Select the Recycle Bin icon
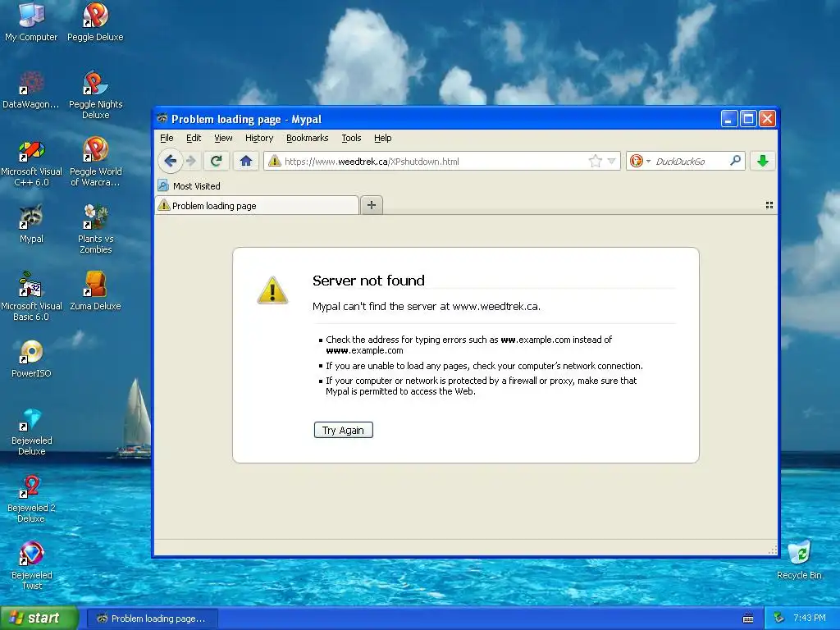The width and height of the screenshot is (840, 630). tap(799, 559)
